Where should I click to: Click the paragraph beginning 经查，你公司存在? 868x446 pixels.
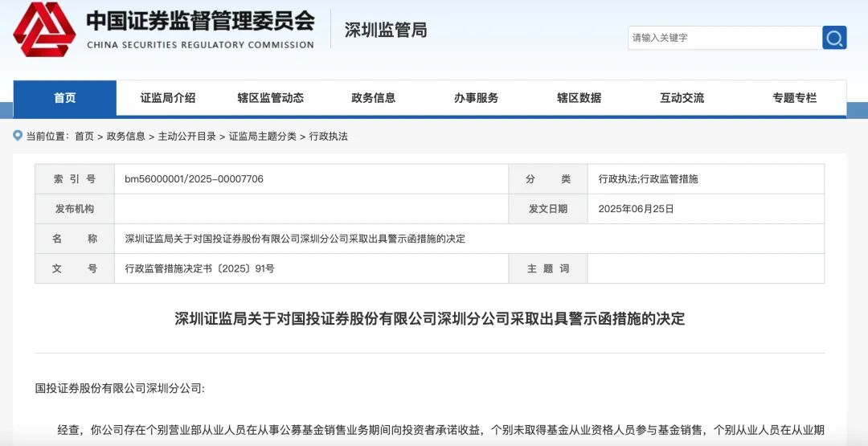point(441,430)
